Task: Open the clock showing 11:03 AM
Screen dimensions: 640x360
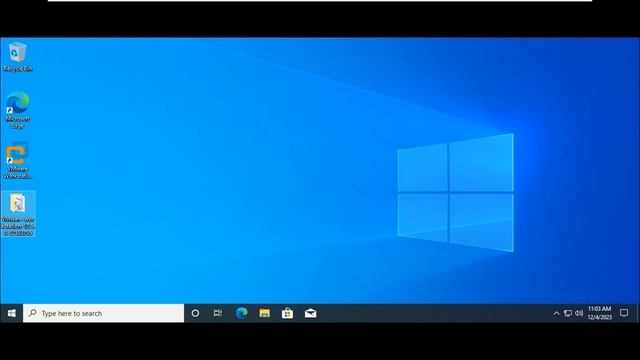Action: click(600, 313)
